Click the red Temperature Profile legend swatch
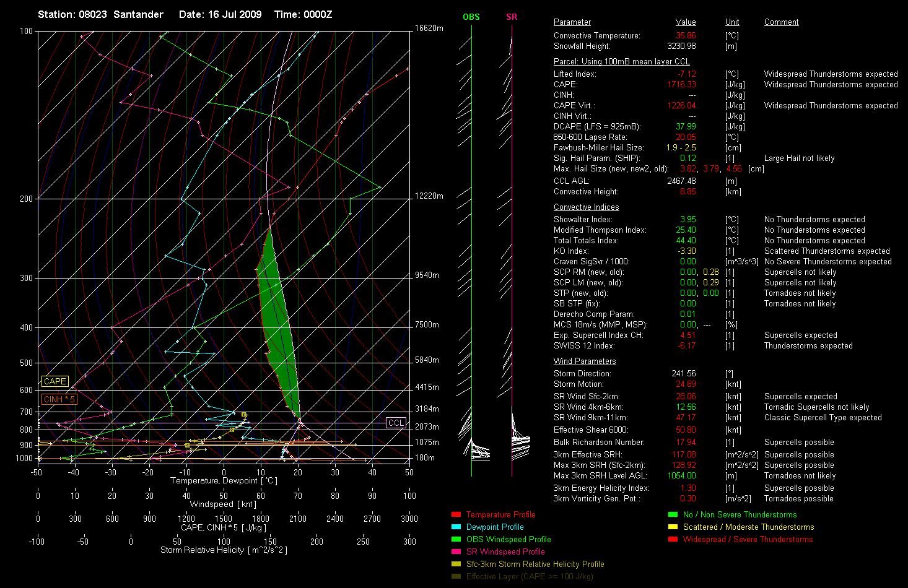908x588 pixels. 456,515
